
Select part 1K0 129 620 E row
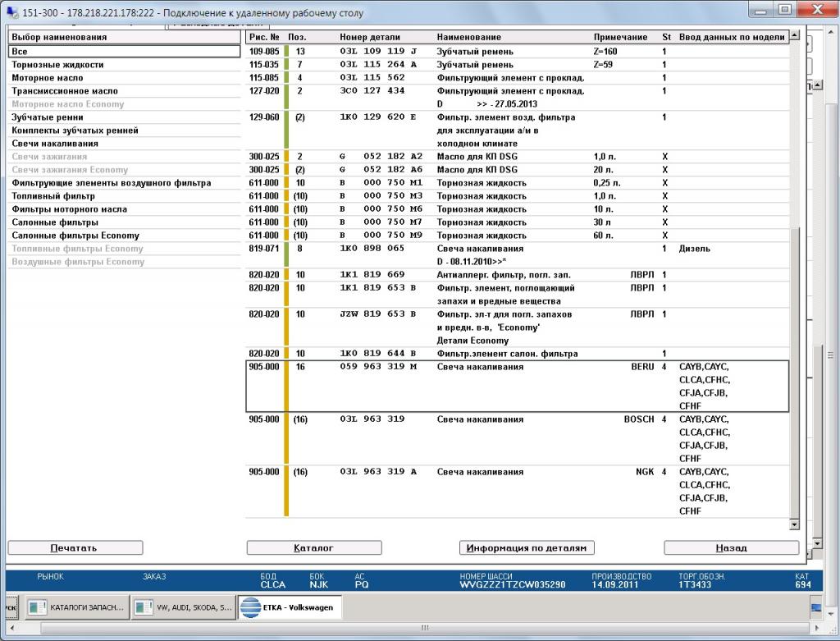(518, 130)
